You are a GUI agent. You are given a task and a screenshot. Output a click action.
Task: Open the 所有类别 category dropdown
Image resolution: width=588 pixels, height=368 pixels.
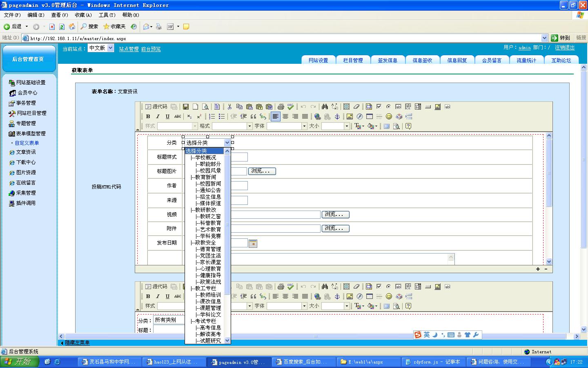point(170,320)
